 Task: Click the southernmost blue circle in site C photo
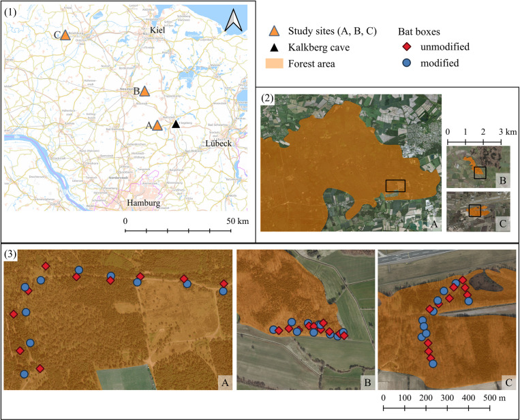pyautogui.click(x=433, y=364)
